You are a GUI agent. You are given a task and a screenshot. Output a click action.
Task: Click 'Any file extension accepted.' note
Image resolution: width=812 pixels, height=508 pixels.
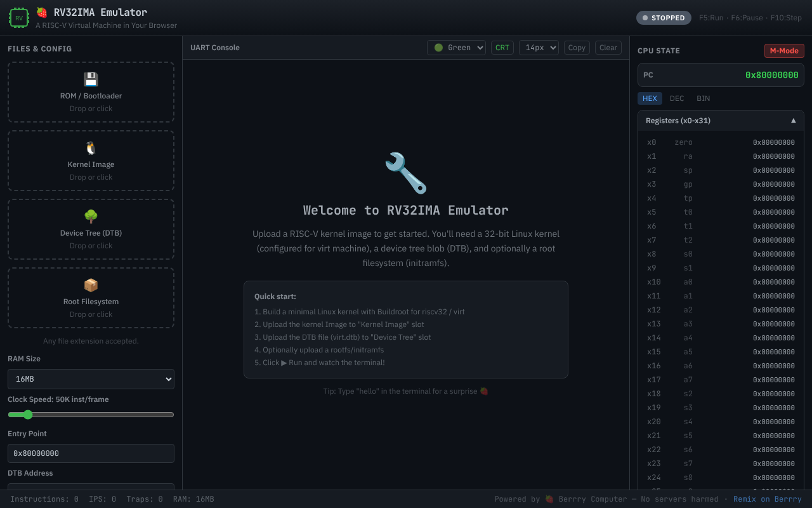point(91,341)
